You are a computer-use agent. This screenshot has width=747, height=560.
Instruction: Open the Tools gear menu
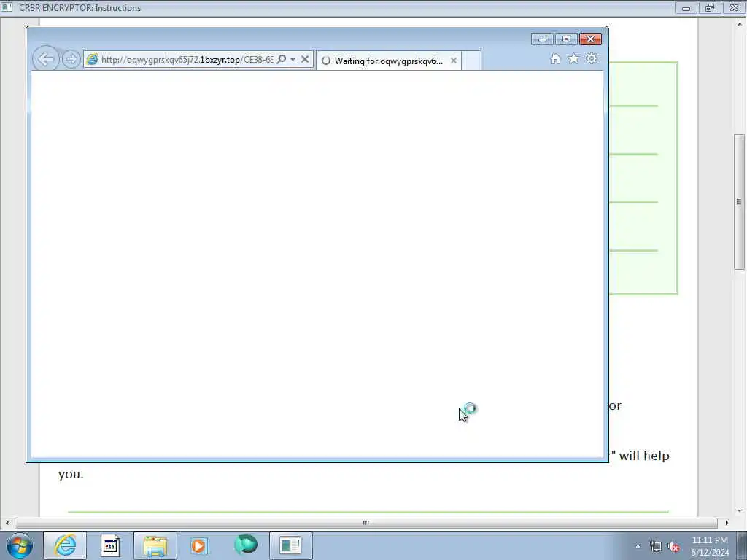592,58
